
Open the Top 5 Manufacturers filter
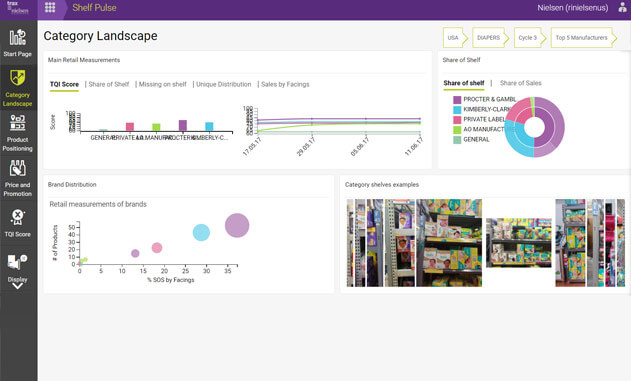[584, 38]
